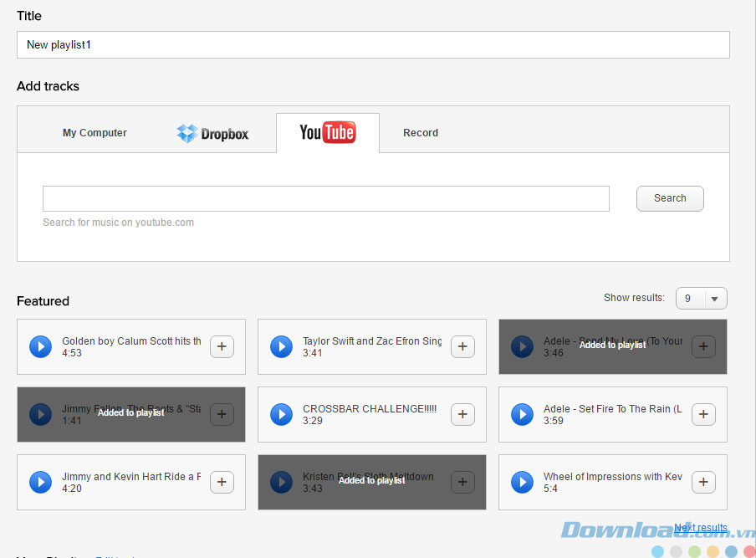
Task: Add Adele Set Fire To The Rain
Action: click(703, 414)
